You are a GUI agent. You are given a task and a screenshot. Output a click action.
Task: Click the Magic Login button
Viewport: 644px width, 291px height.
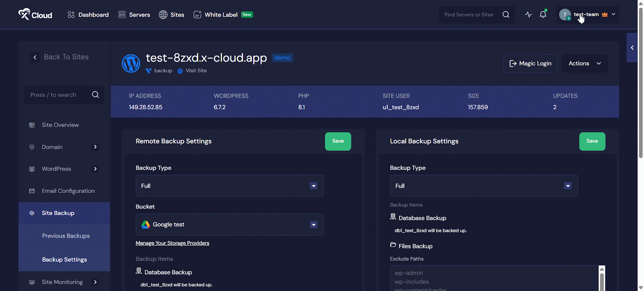[530, 64]
